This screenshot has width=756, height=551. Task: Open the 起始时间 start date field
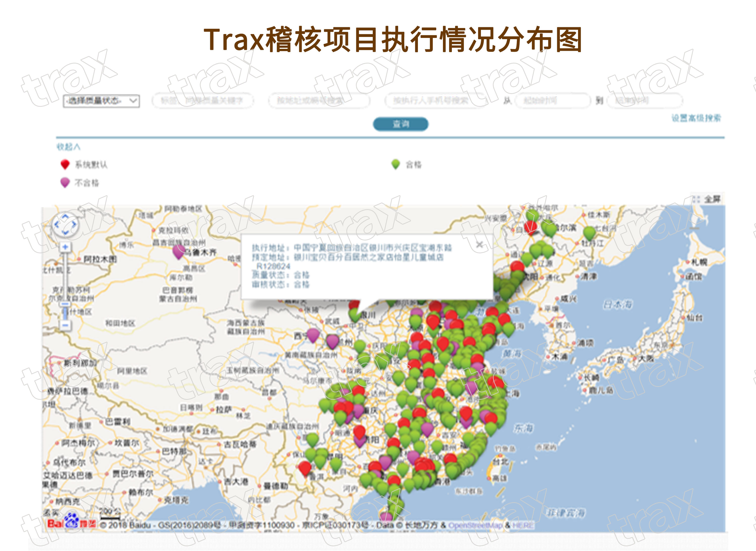(553, 101)
